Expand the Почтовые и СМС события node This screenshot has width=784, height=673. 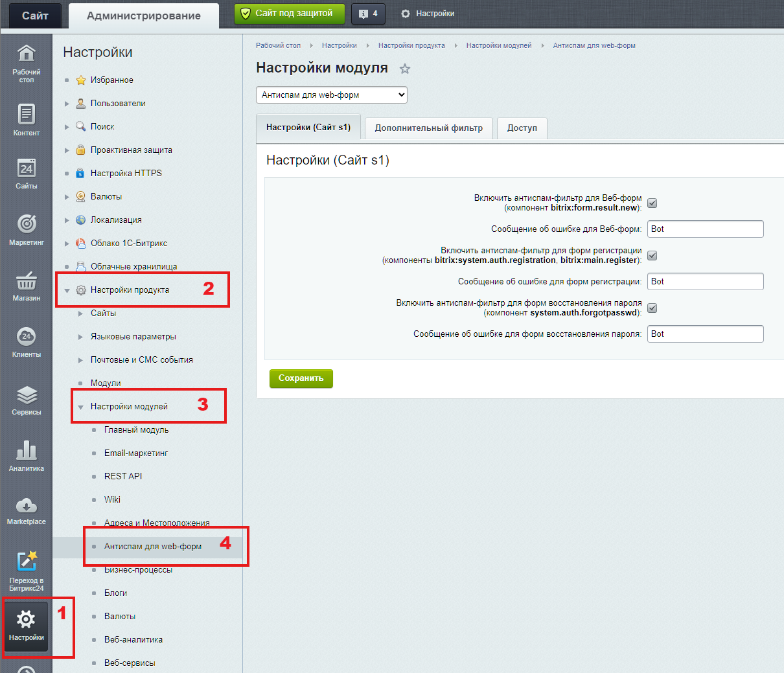coord(80,360)
